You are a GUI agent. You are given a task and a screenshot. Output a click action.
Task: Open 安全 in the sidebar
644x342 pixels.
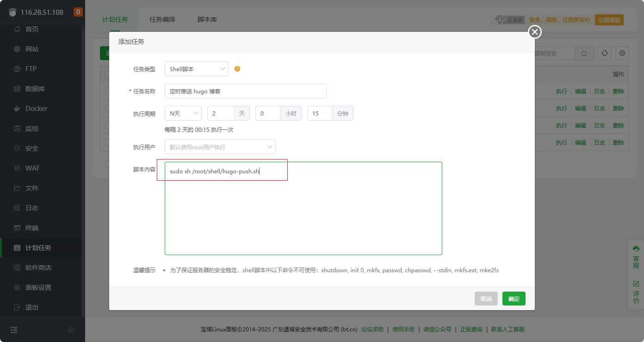[31, 148]
